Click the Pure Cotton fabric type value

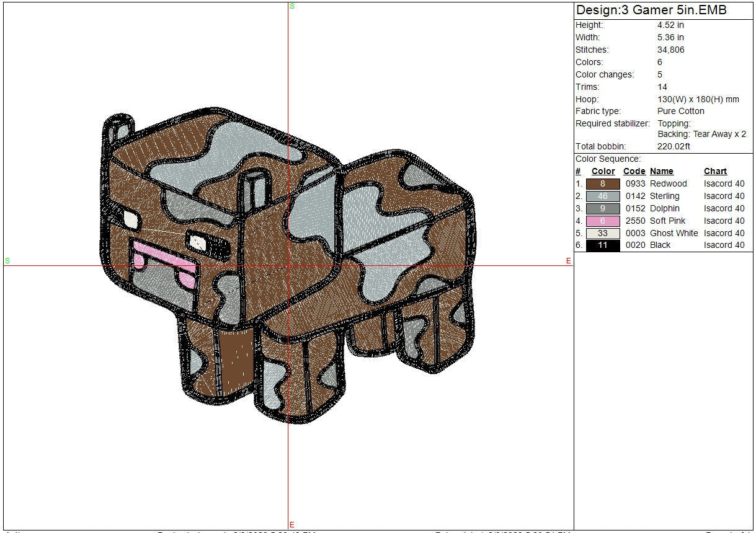coord(681,112)
